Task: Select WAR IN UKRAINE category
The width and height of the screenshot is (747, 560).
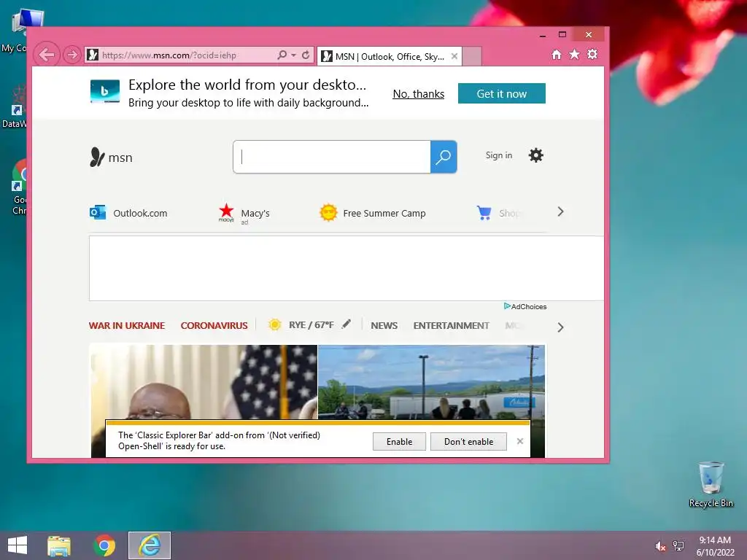Action: [127, 326]
